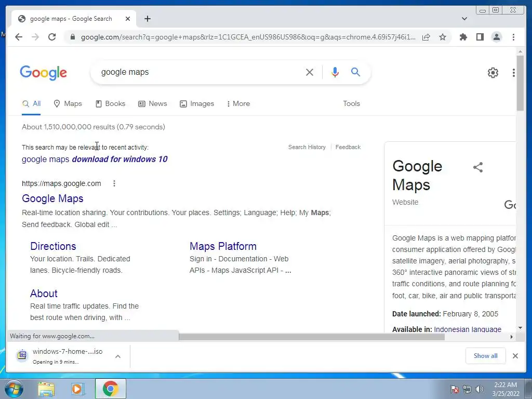532x399 pixels.
Task: Open Chrome side panel icon
Action: tap(480, 37)
